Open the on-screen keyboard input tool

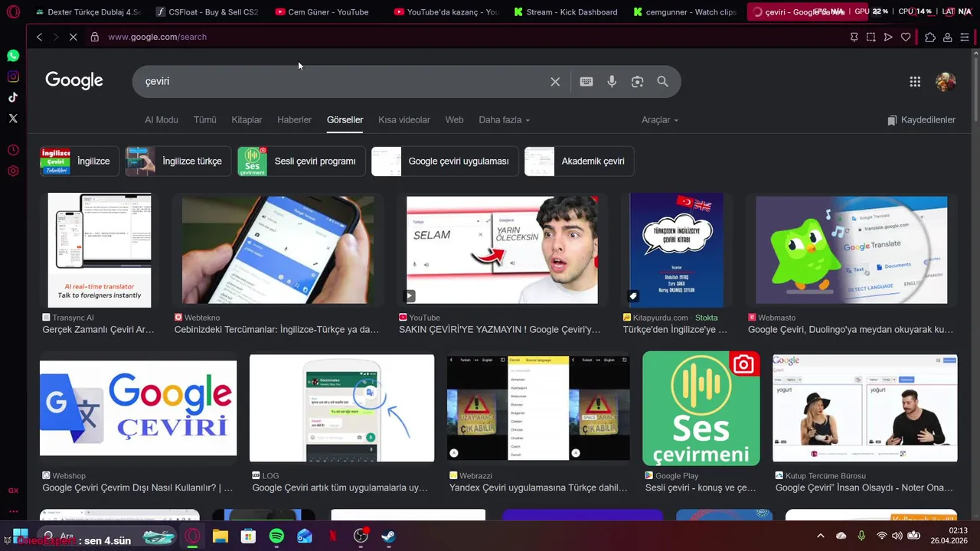click(586, 82)
